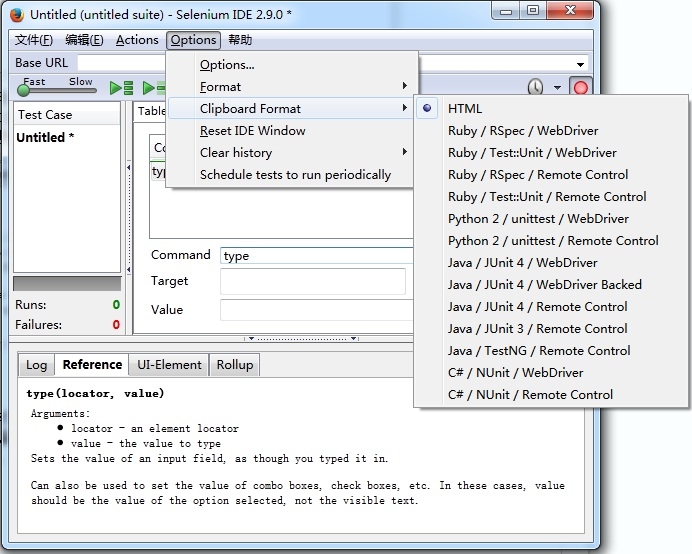
Task: Select Java / JUnit 3 / Remote Control
Action: click(551, 329)
